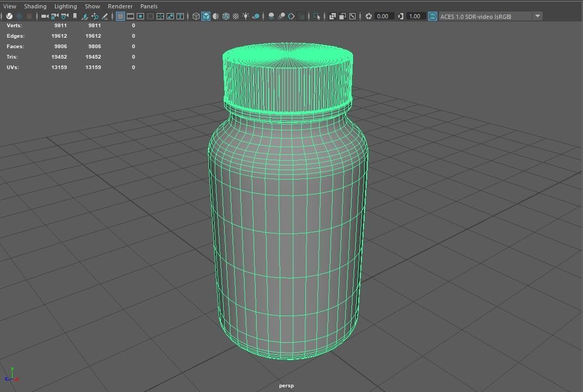Toggle the Field Chart display
Viewport: 583px width, 392px height.
(160, 16)
